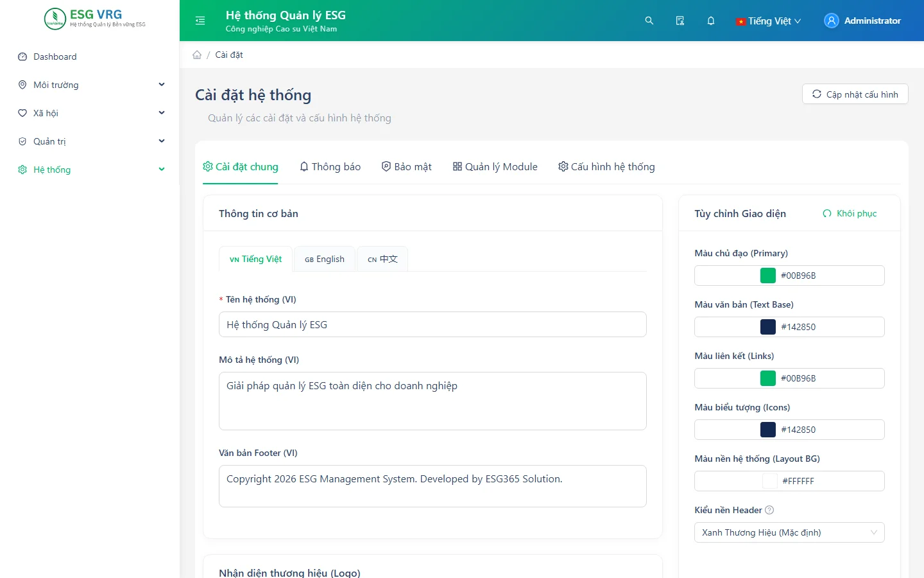Click the Mô tả hệ thống (VI) textarea
Viewport: 924px width, 578px height.
(x=432, y=401)
